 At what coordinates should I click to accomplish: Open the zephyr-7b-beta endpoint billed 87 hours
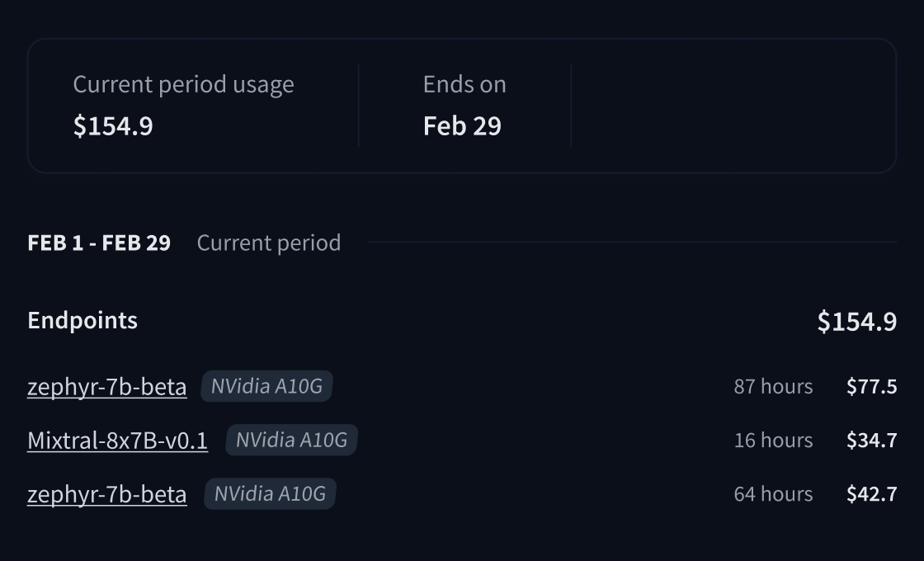click(x=106, y=386)
